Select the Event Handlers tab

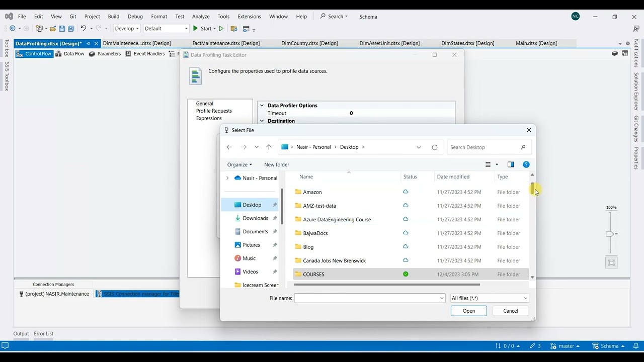coord(145,54)
